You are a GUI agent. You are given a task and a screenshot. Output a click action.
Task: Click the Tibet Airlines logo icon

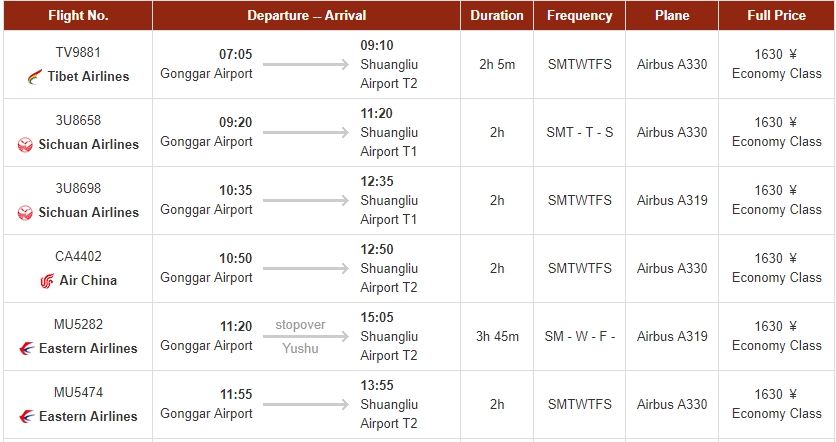tap(36, 77)
